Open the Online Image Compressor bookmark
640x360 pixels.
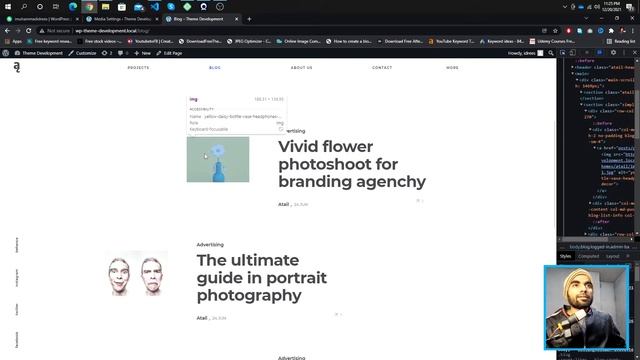[298, 41]
